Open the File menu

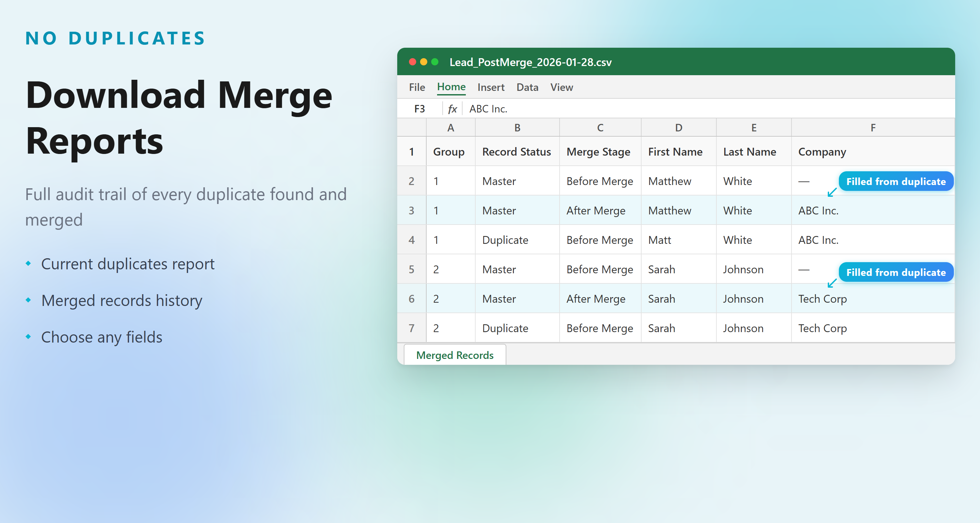point(416,87)
